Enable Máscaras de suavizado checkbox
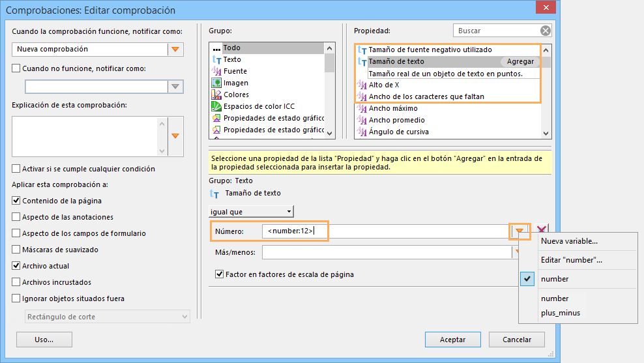The height and width of the screenshot is (363, 644). 16,249
